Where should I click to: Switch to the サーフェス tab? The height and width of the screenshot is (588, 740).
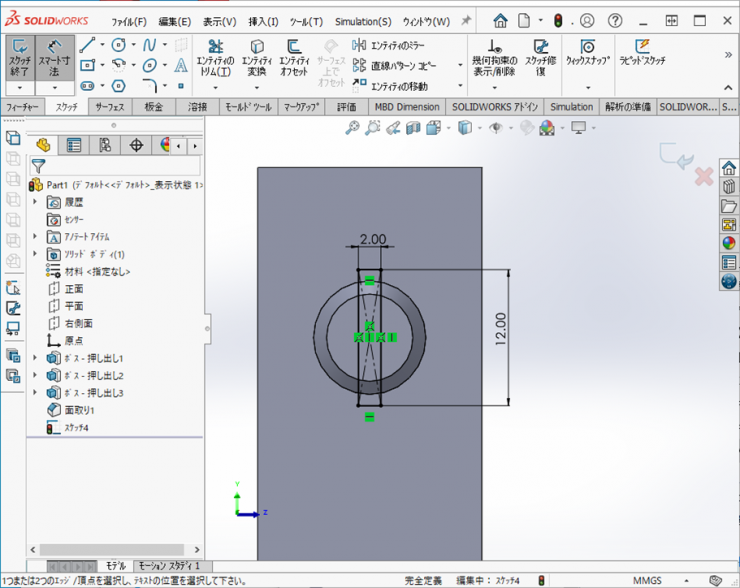click(108, 107)
